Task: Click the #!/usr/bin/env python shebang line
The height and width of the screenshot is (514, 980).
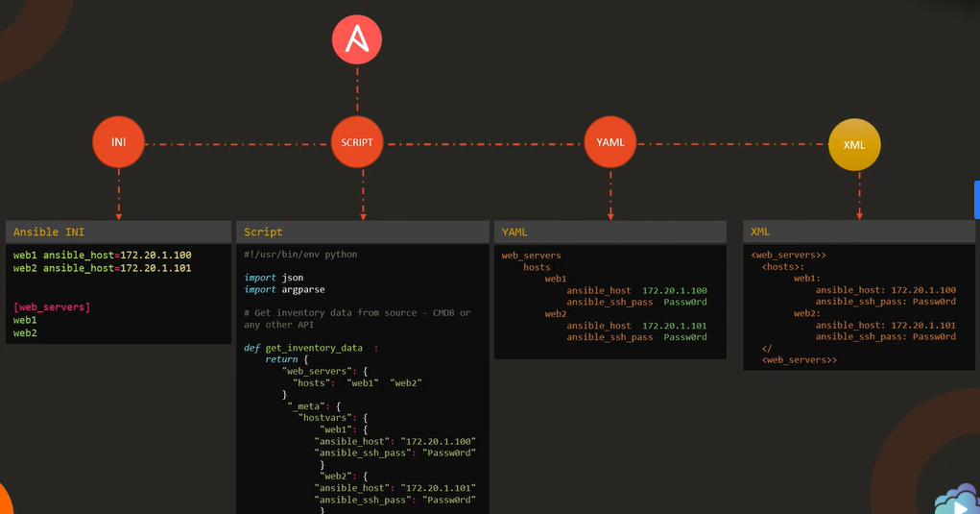Action: coord(300,255)
